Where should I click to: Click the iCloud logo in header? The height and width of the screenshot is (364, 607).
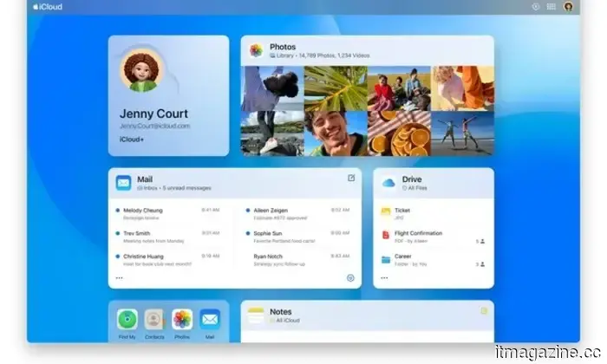[x=47, y=7]
